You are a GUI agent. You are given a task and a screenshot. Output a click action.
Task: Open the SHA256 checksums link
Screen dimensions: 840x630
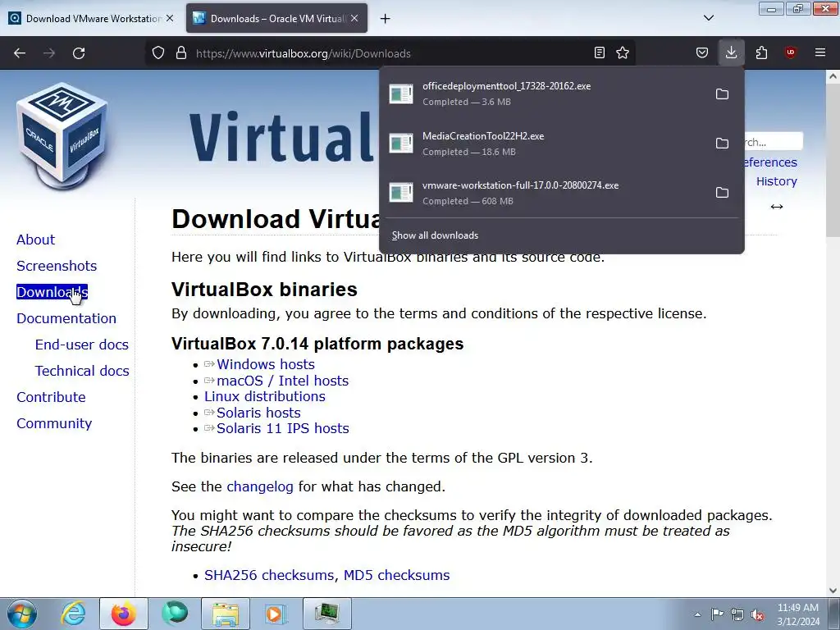(269, 575)
